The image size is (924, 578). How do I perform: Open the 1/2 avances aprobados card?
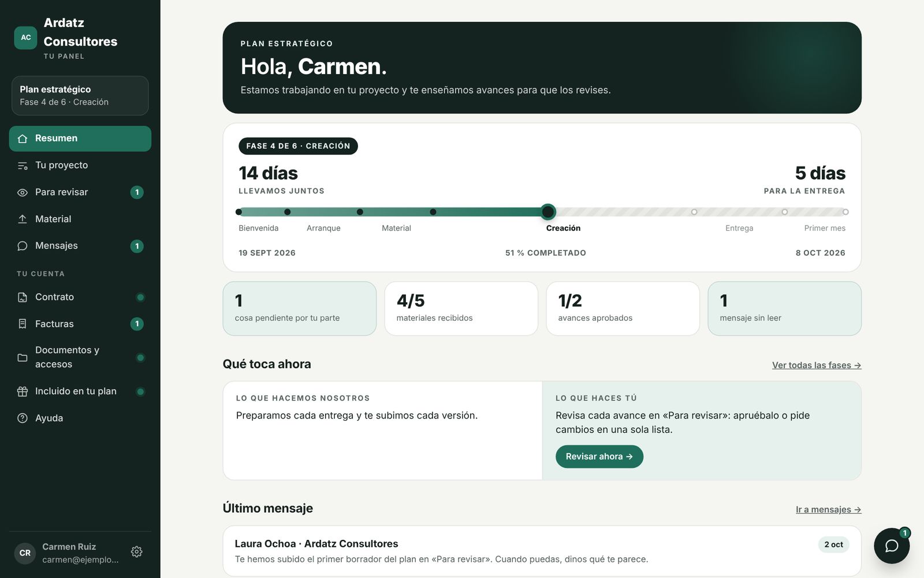tap(623, 309)
